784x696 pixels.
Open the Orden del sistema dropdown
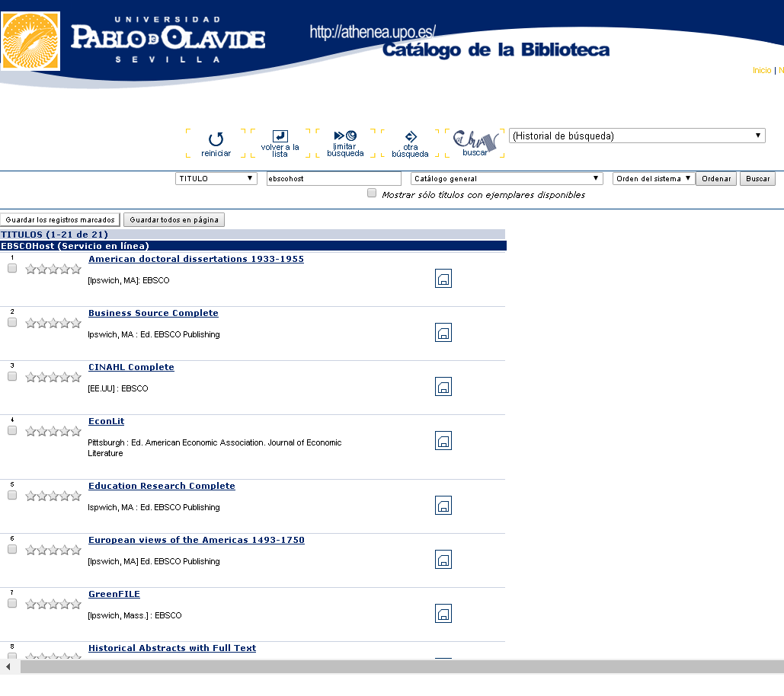pos(654,178)
